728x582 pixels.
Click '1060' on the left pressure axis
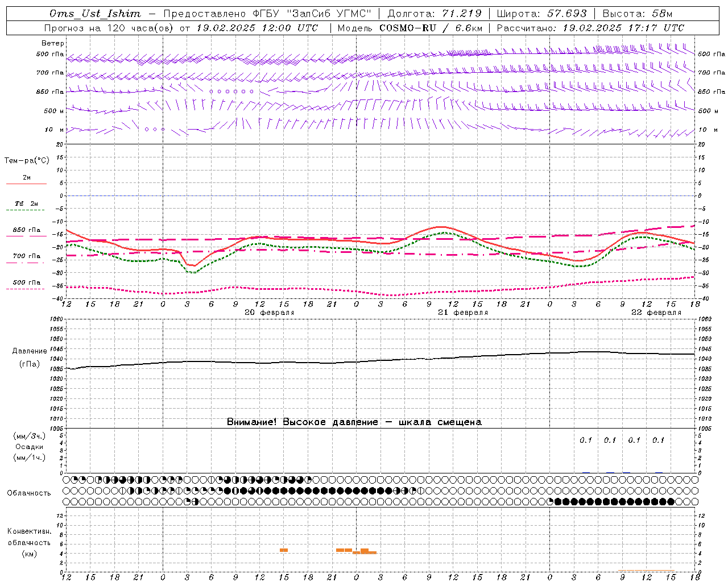57,319
